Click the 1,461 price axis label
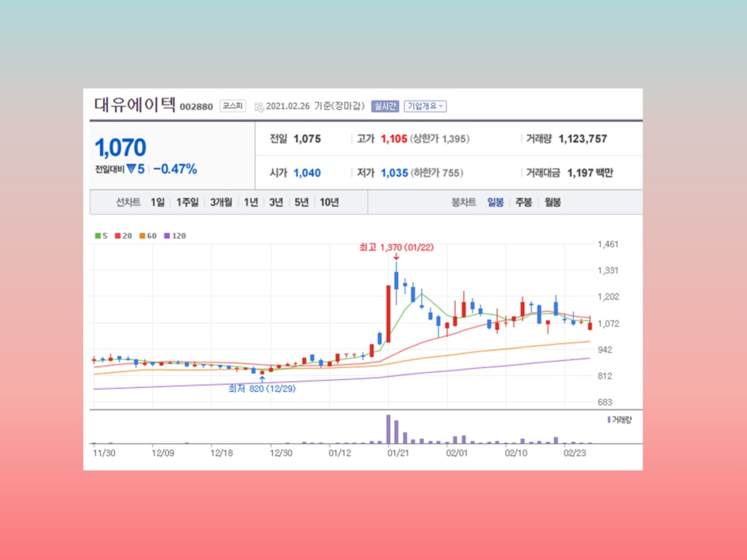The height and width of the screenshot is (560, 747). (608, 244)
